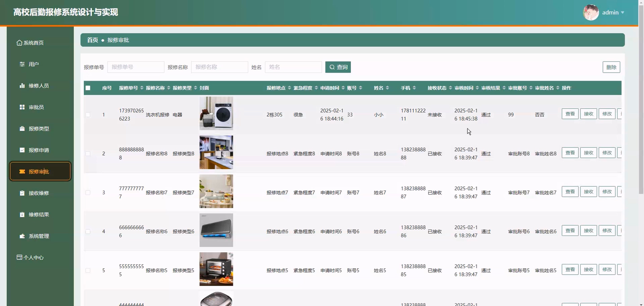
Task: Click the card icon beside 个人中心
Action: [x=19, y=257]
